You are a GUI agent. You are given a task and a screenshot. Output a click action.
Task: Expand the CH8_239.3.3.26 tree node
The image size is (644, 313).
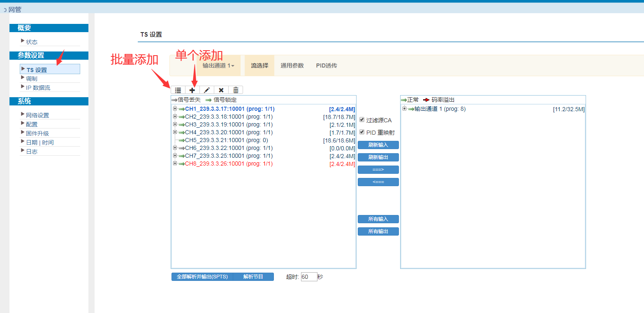click(x=175, y=164)
